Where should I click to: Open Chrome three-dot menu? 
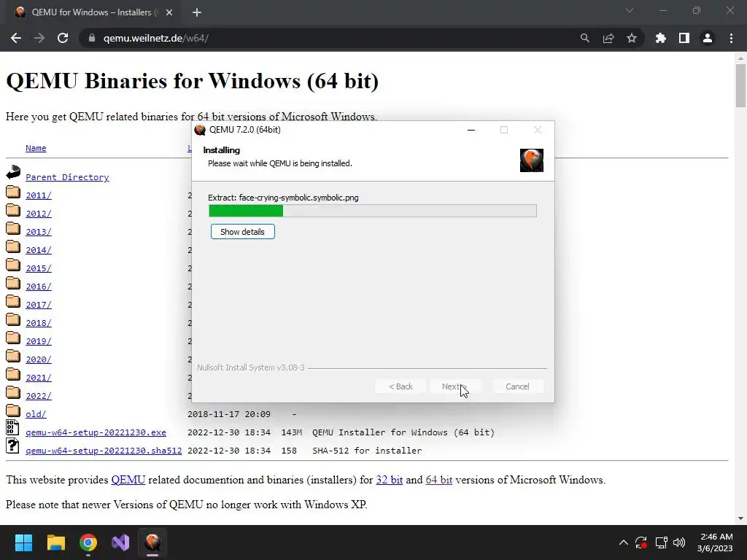click(731, 38)
